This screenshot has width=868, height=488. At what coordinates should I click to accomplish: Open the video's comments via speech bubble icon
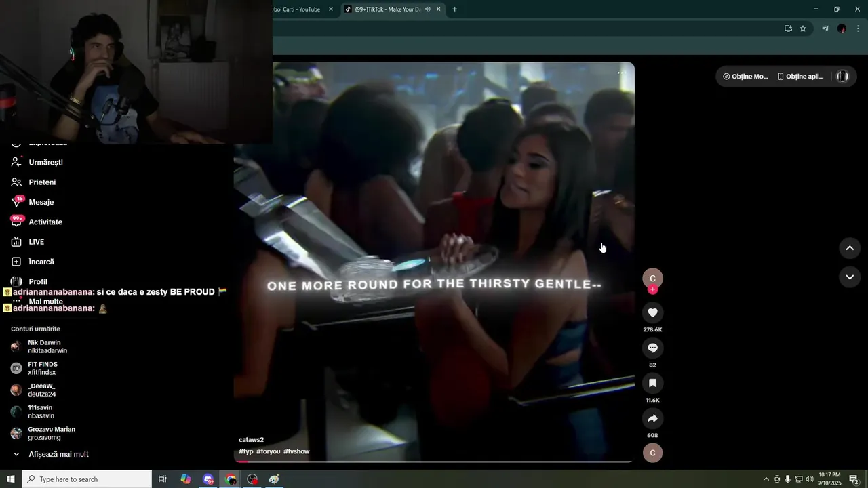click(x=652, y=348)
